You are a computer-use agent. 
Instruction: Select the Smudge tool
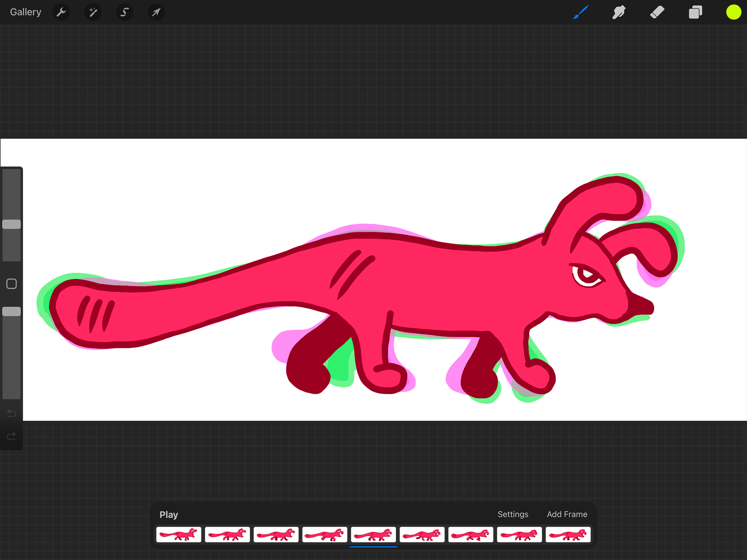pos(619,12)
